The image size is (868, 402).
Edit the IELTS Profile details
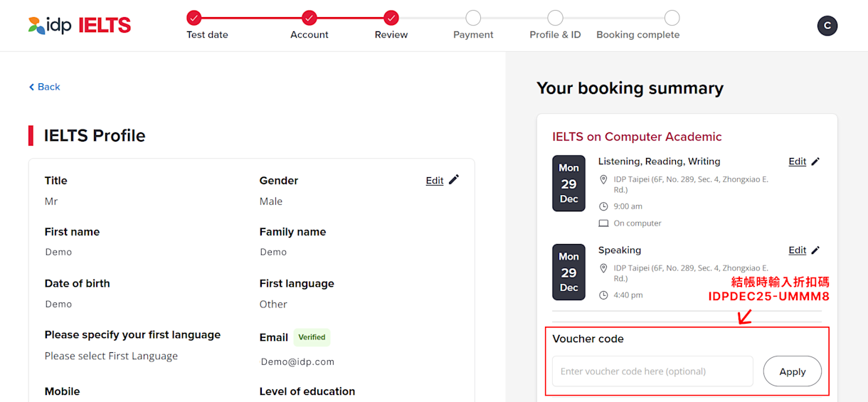(435, 181)
